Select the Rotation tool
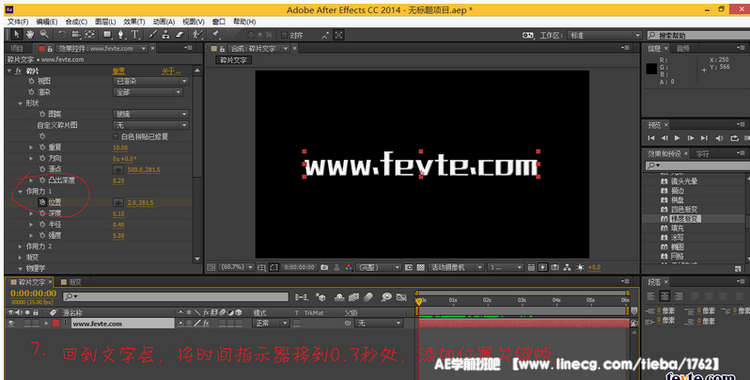The width and height of the screenshot is (750, 380). [62, 34]
